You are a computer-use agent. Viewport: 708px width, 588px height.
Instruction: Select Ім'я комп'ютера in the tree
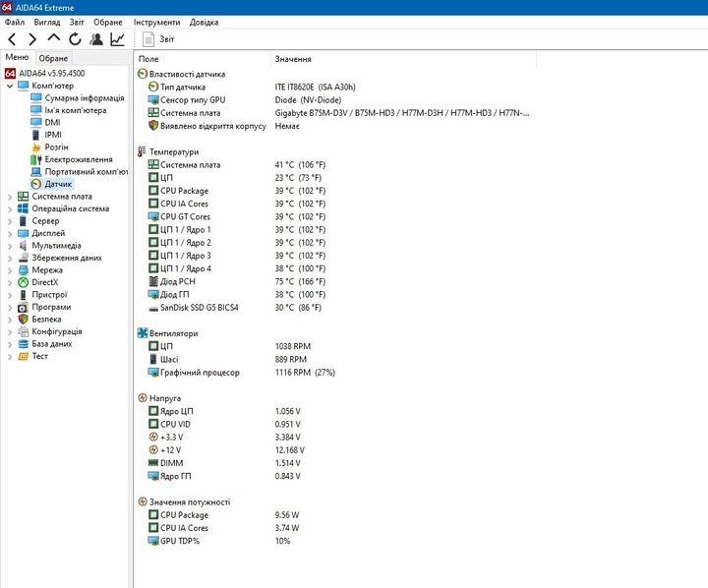76,110
